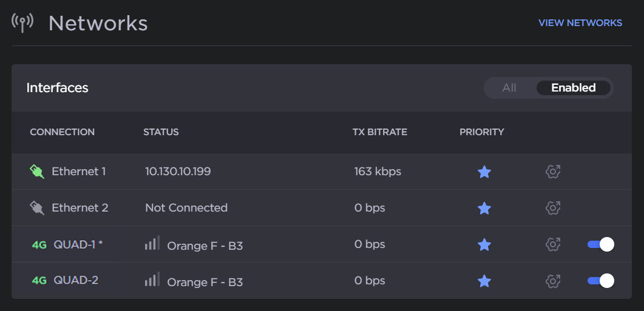This screenshot has width=644, height=311.
Task: Click the Ethernet 2 priority star
Action: 484,209
